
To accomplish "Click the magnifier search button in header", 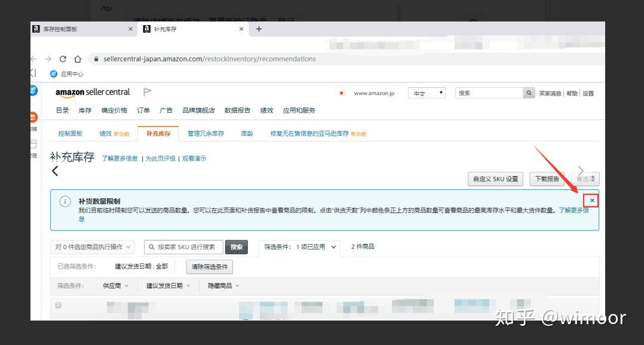I will pos(529,93).
